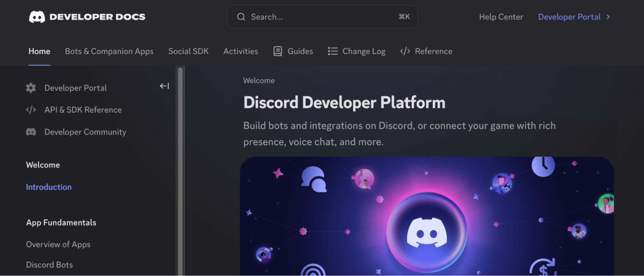Click the Discord Developer Platform heading

click(x=344, y=102)
